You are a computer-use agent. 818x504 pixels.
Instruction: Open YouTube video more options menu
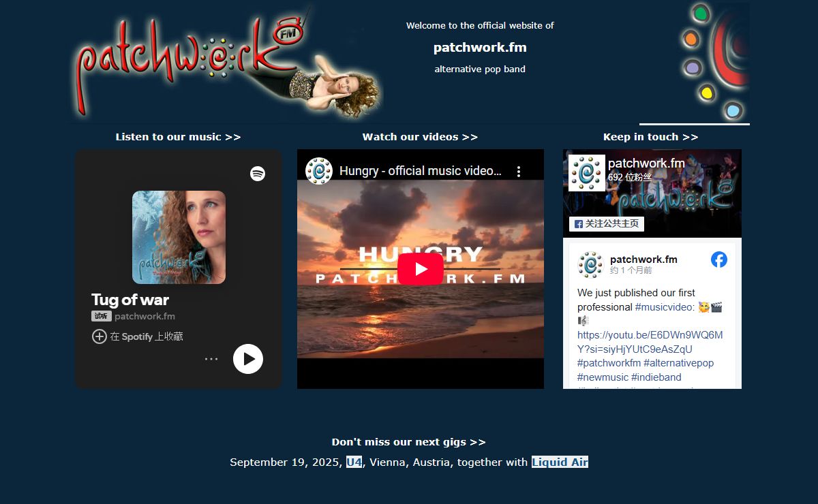click(518, 172)
